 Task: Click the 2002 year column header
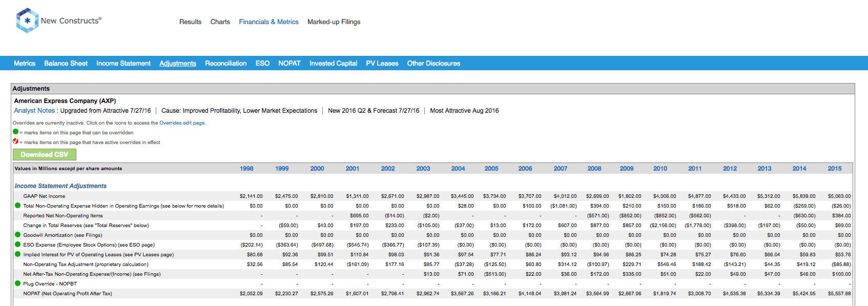(x=388, y=169)
